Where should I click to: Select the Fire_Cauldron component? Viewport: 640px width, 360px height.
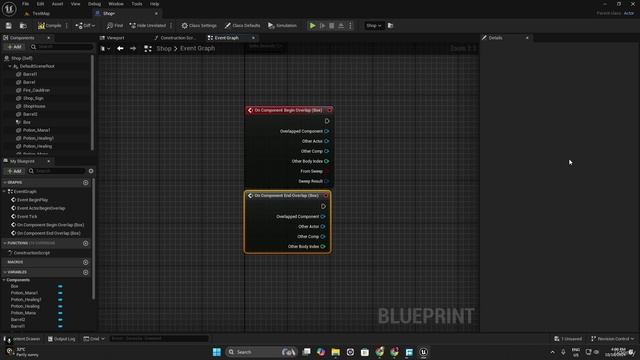pyautogui.click(x=36, y=90)
